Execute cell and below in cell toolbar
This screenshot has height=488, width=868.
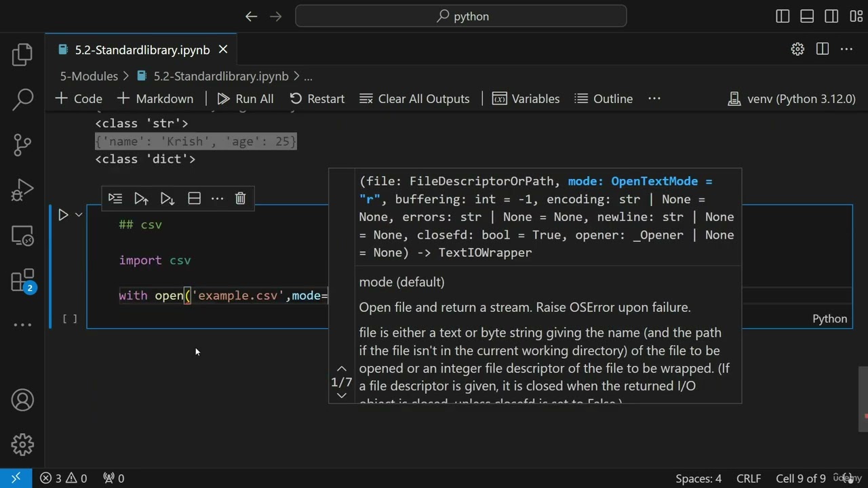[x=167, y=198]
